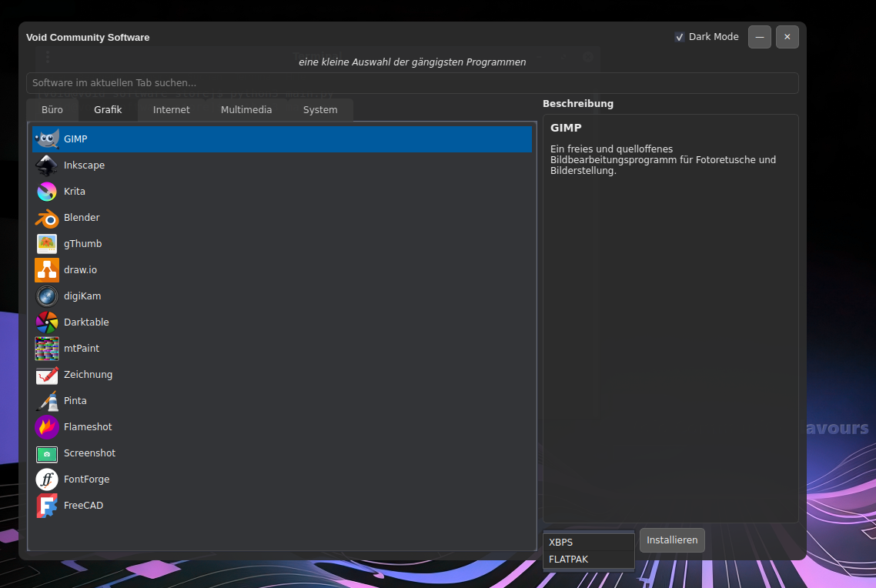The width and height of the screenshot is (876, 588).
Task: Minimize the Void Community Software window
Action: pos(759,37)
